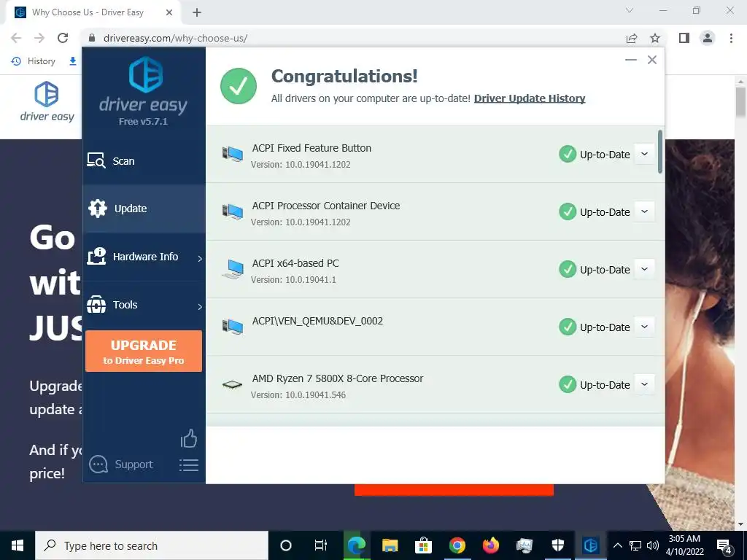Image resolution: width=747 pixels, height=560 pixels.
Task: Open Firefox from taskbar
Action: click(490, 545)
